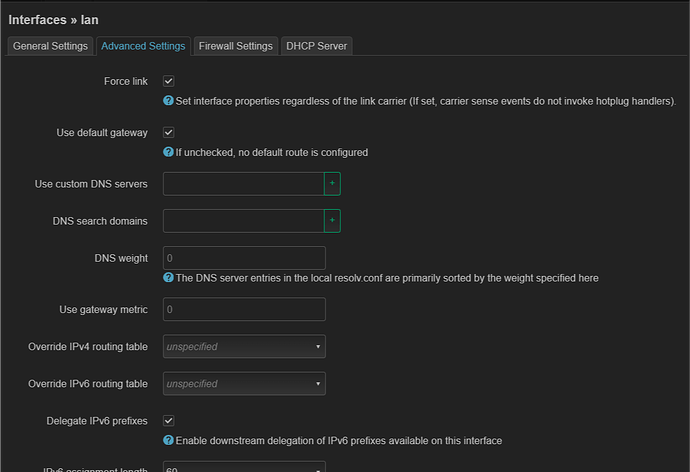Click the DNS weight input field
The height and width of the screenshot is (472, 690).
pyautogui.click(x=244, y=258)
